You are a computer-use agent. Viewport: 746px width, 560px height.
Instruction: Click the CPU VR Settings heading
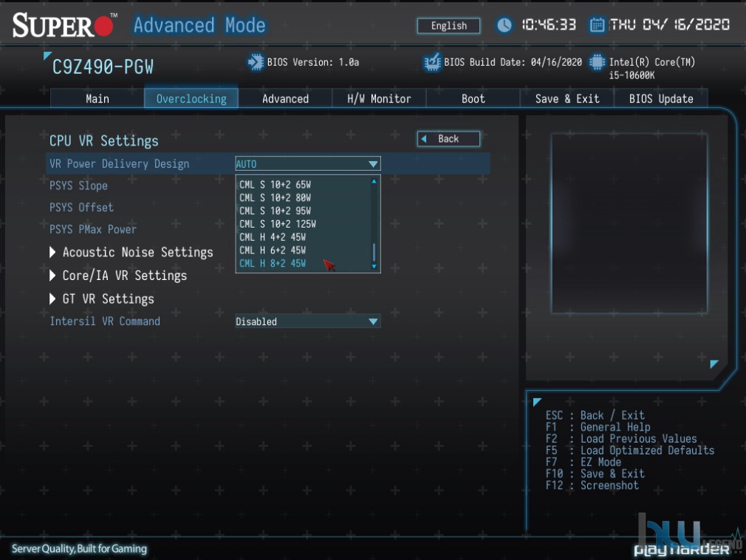coord(103,141)
